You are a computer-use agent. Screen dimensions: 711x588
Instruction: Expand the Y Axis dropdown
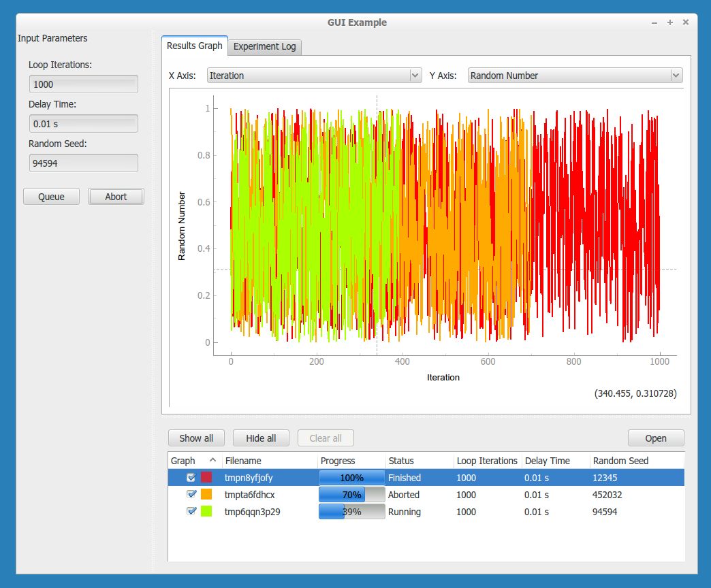point(575,76)
